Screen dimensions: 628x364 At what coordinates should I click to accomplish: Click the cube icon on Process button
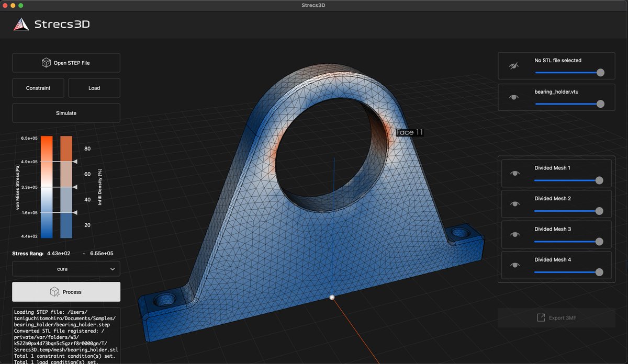54,292
